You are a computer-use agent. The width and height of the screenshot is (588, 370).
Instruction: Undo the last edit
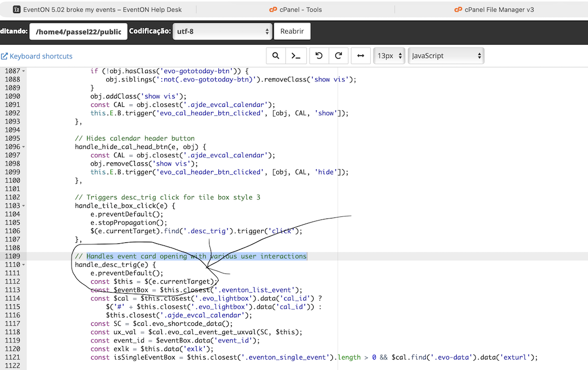click(319, 56)
